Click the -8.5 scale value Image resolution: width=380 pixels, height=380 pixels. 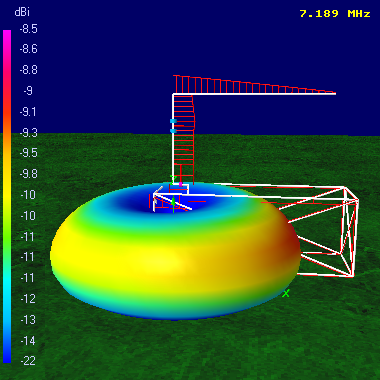[28, 29]
